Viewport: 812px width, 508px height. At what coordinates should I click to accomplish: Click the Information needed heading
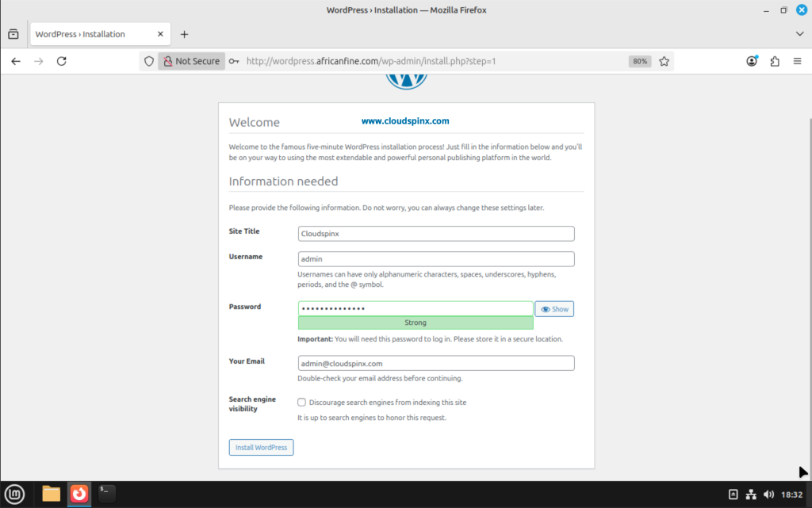click(x=283, y=181)
